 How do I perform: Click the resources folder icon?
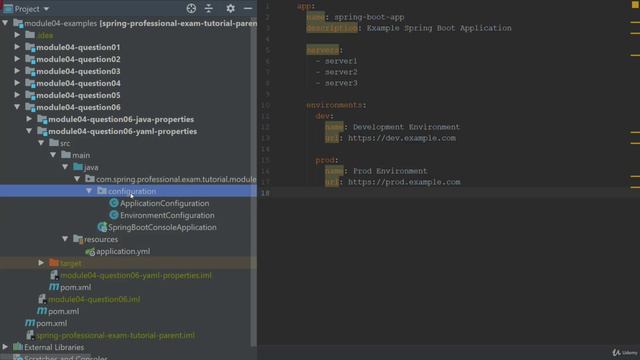(x=78, y=239)
